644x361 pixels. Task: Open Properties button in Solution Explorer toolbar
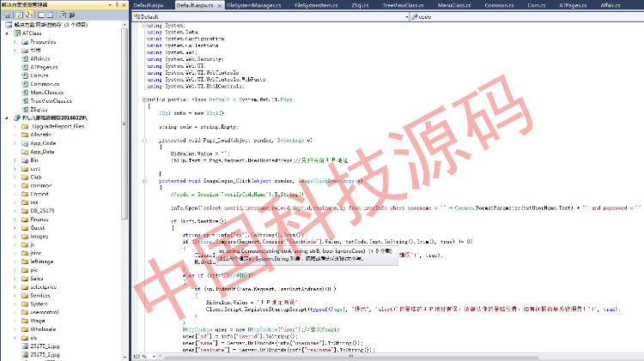tap(8, 15)
